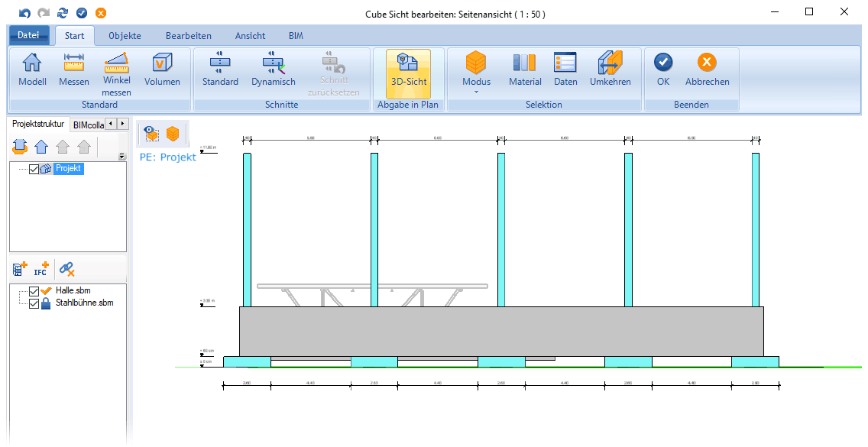Viewport: 868px width, 447px height.
Task: Remove link with the chain-X icon
Action: 67,269
